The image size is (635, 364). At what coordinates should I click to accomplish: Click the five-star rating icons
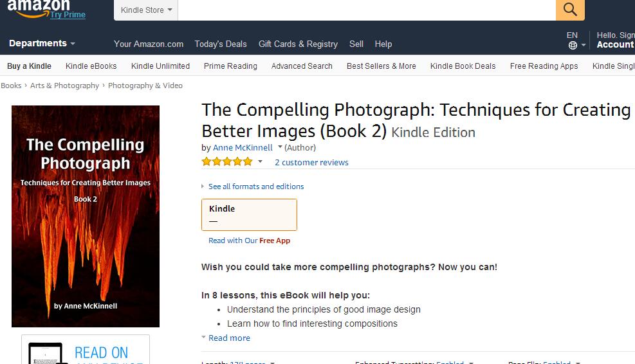pos(227,162)
